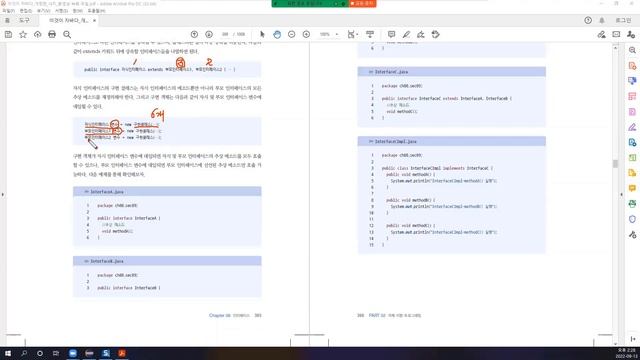Open the Home tab
The height and width of the screenshot is (360, 640).
pos(7,20)
